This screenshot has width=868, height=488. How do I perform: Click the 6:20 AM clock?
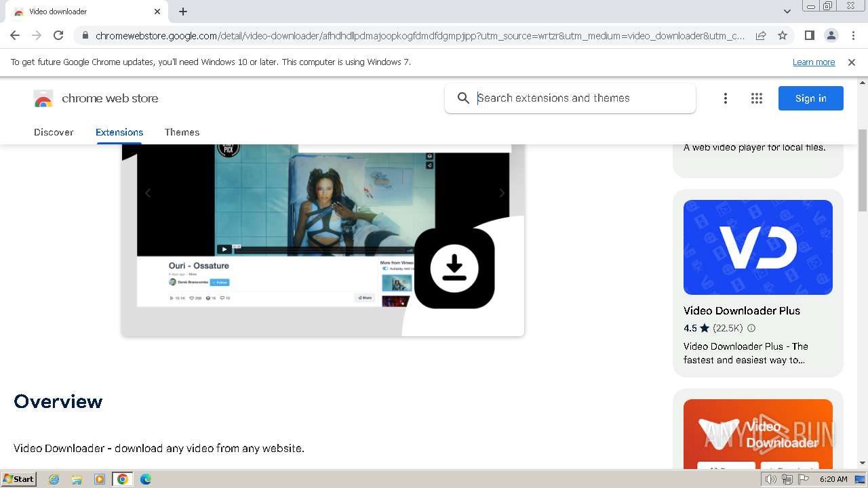pos(833,479)
